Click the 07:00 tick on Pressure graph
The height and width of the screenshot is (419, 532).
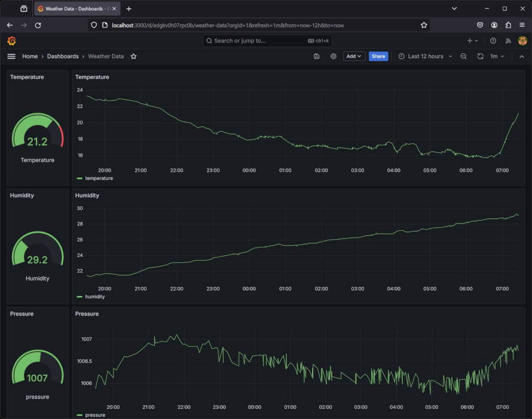503,407
